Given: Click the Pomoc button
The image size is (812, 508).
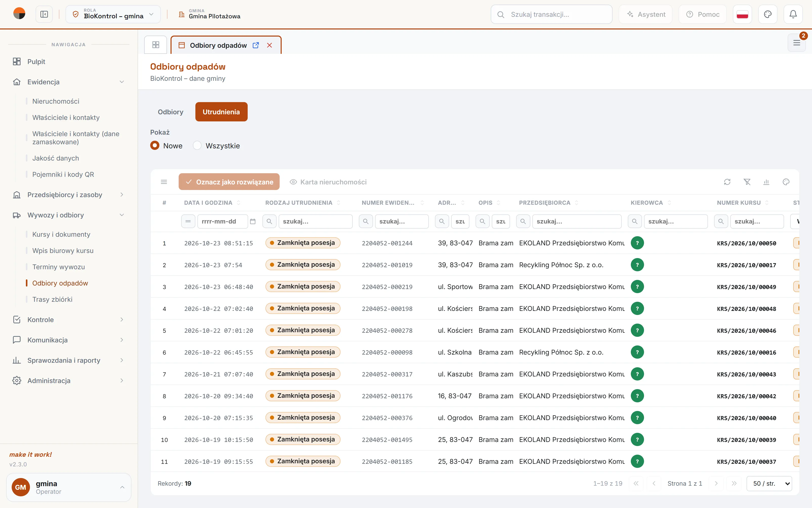Looking at the screenshot, I should (x=703, y=14).
